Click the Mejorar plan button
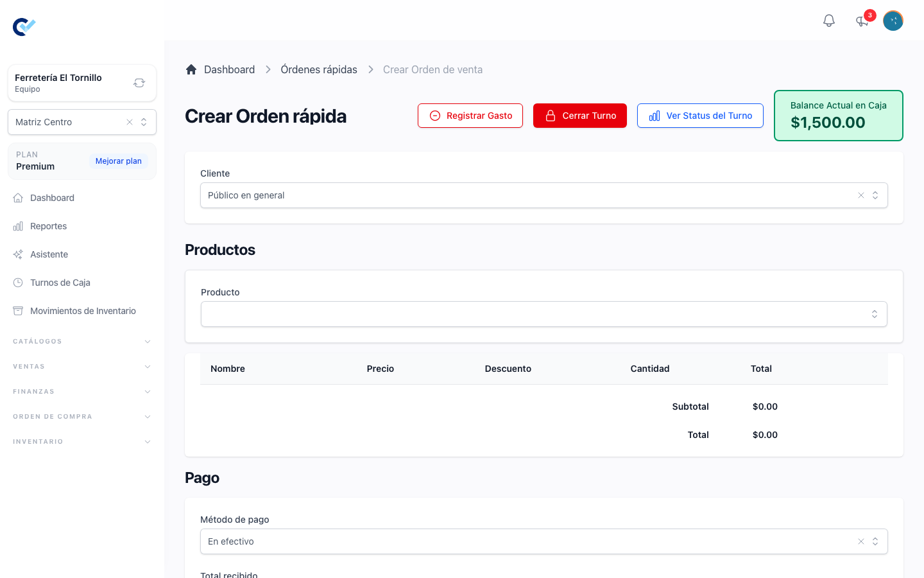The width and height of the screenshot is (924, 578). point(119,161)
